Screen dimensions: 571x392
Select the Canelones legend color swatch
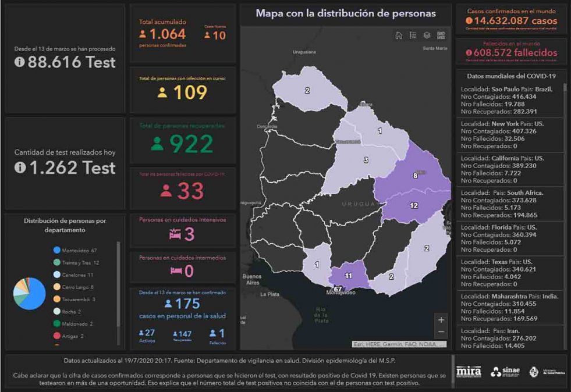pyautogui.click(x=56, y=275)
